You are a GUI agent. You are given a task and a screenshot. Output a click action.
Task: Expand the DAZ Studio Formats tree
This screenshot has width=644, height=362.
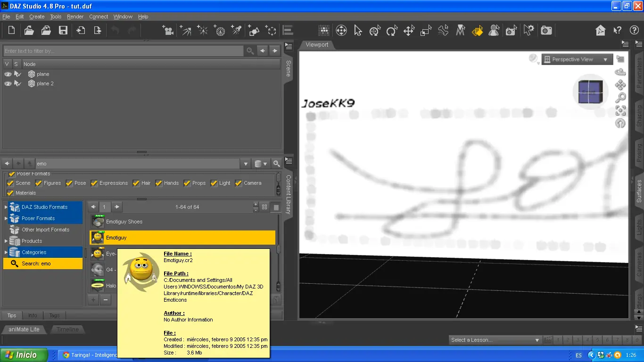[6, 207]
